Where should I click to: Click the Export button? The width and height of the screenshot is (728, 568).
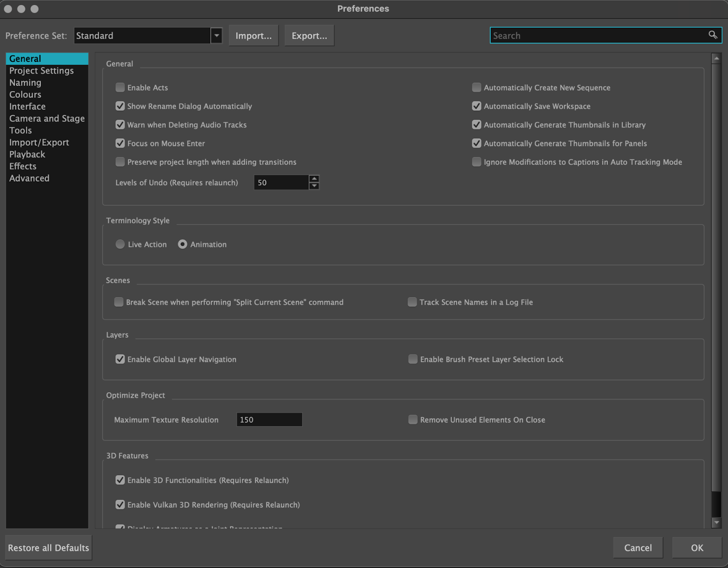click(x=309, y=35)
